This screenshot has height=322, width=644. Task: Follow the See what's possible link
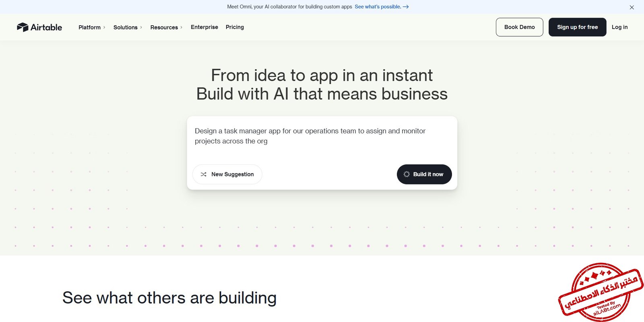378,7
